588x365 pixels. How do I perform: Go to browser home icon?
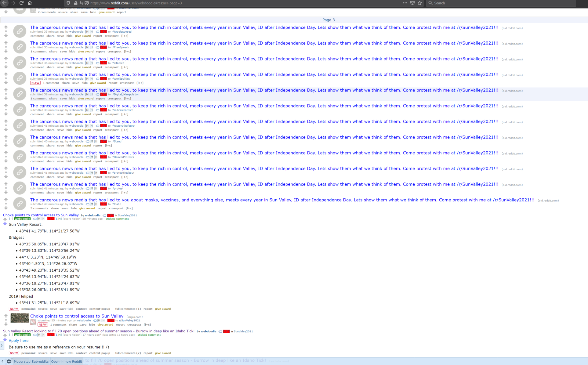[30, 3]
